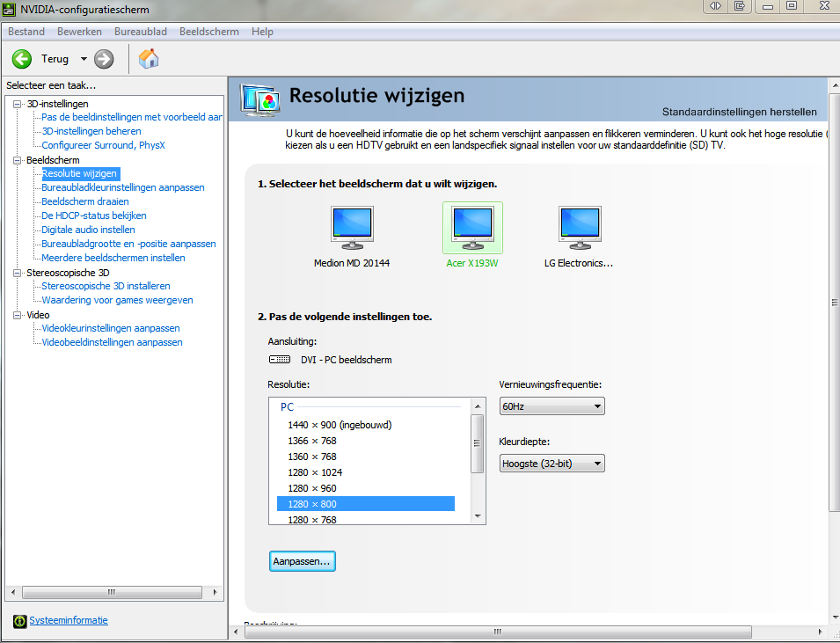The height and width of the screenshot is (643, 840).
Task: Collapse the 3D-instellingen tree node
Action: 17,104
